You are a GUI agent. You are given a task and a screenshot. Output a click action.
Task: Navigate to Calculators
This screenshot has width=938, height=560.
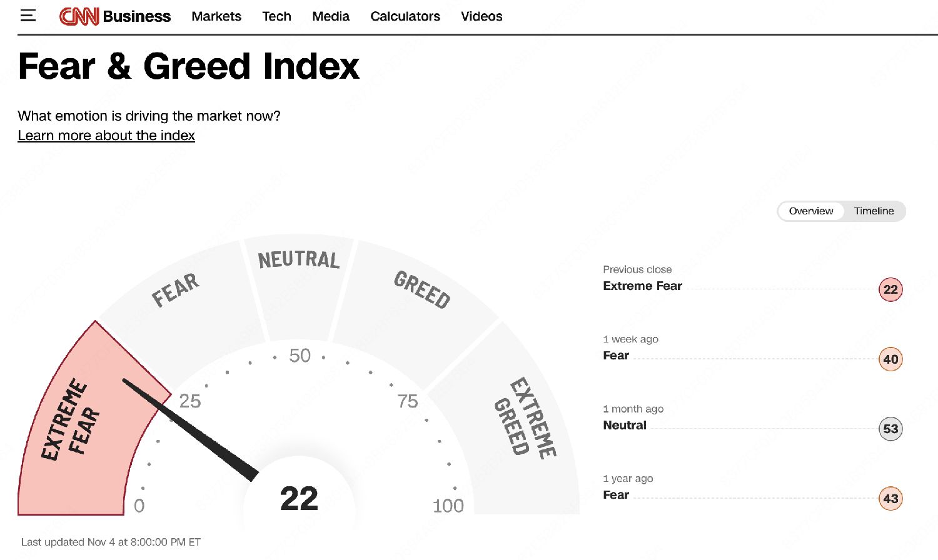405,16
